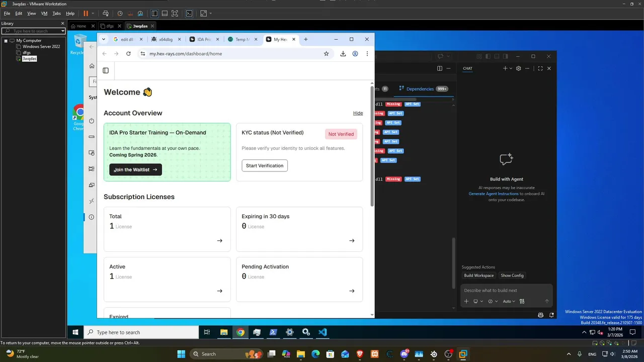Reload the hex-rays page in Chrome

[128, 54]
